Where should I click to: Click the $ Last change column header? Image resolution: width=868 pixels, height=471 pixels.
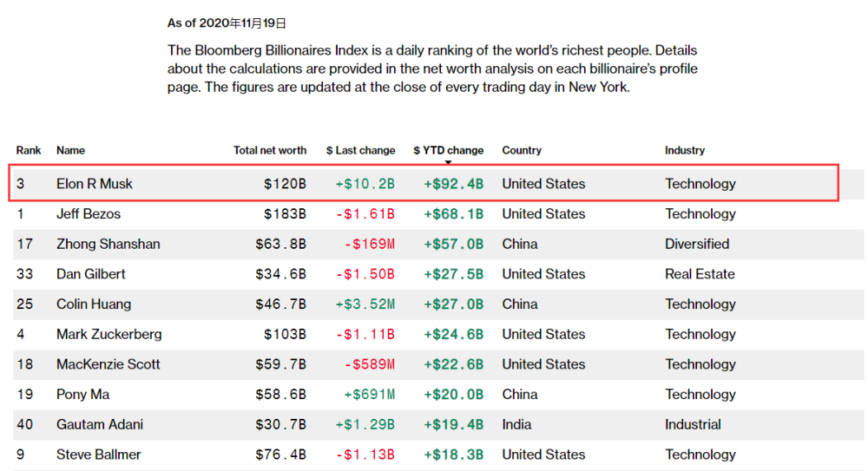coord(360,151)
